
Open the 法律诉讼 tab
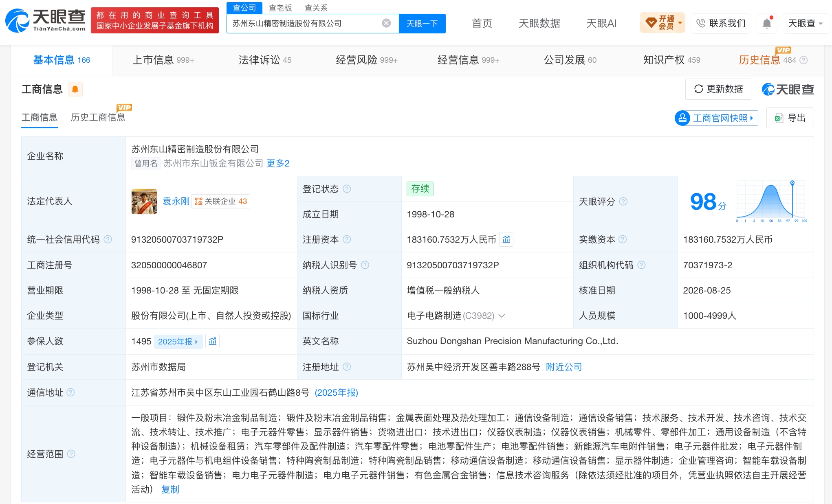click(265, 60)
